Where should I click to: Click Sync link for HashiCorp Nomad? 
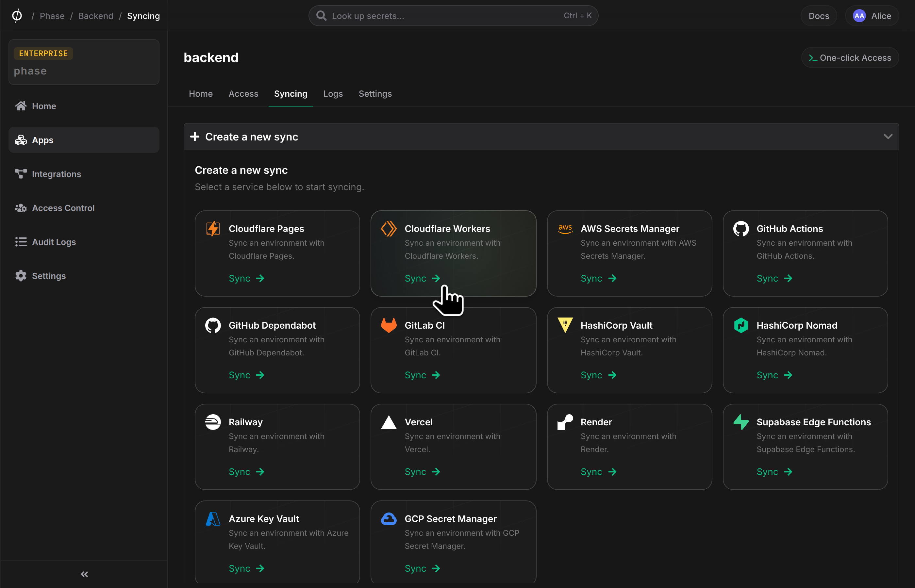tap(774, 375)
